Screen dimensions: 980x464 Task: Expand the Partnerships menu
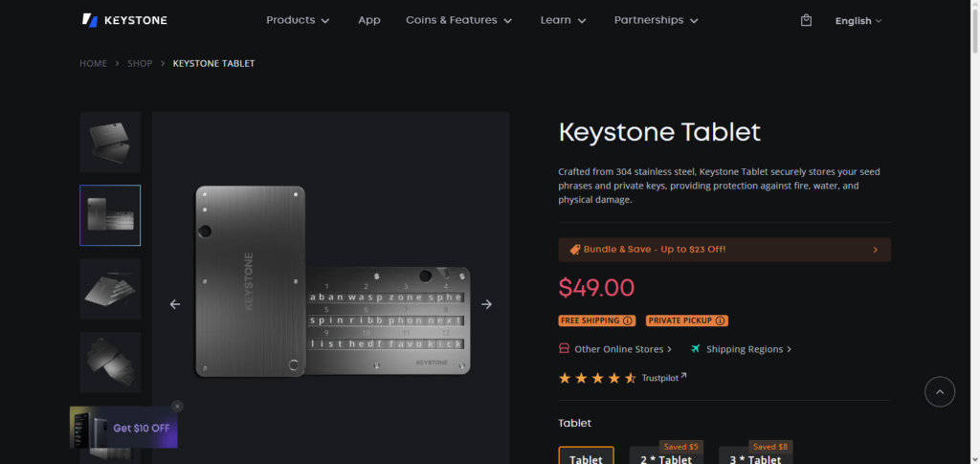(x=657, y=20)
